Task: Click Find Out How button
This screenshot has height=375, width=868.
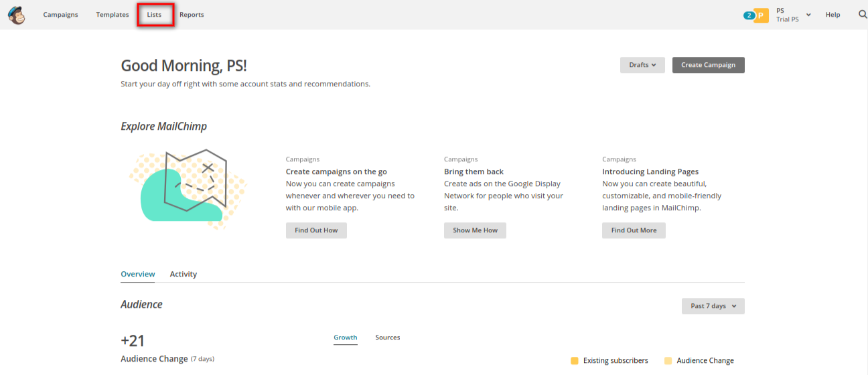Action: pos(316,230)
